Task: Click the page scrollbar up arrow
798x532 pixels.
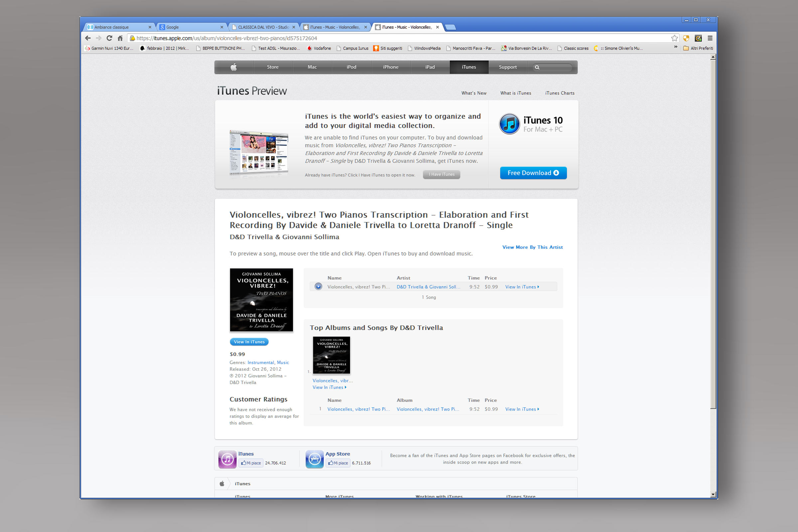Action: pyautogui.click(x=713, y=57)
